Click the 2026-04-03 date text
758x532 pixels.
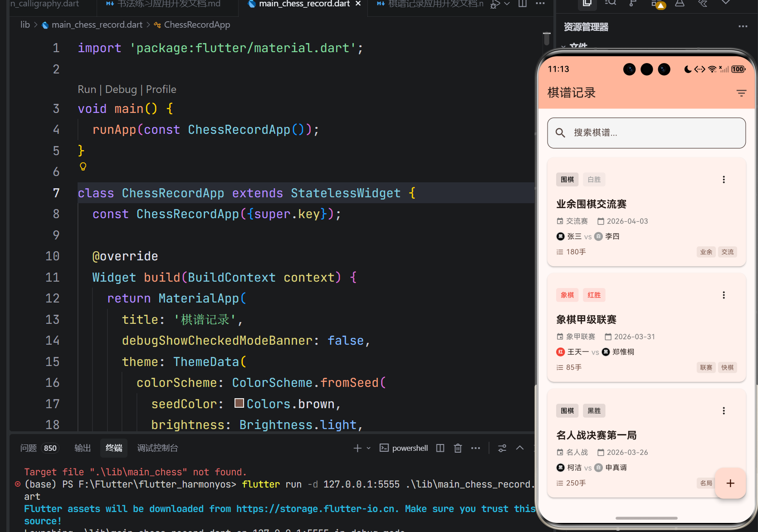click(x=627, y=221)
